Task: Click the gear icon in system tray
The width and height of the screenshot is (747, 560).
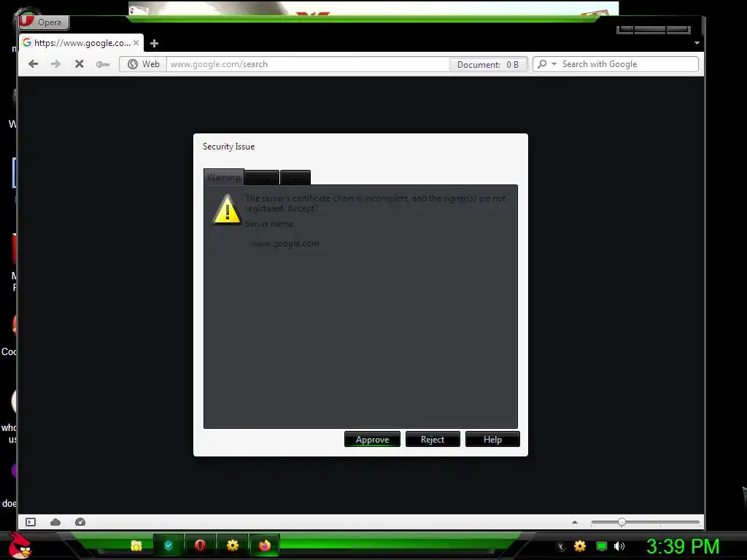Action: tap(580, 546)
